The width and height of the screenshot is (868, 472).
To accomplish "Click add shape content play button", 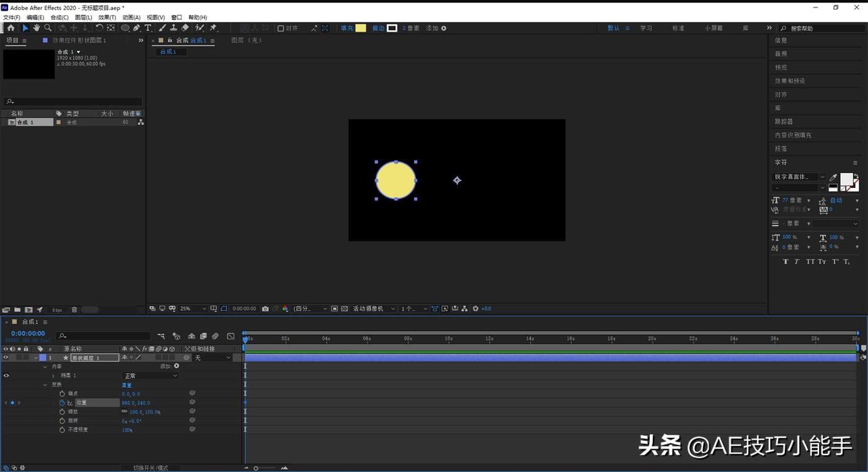I will pos(177,366).
